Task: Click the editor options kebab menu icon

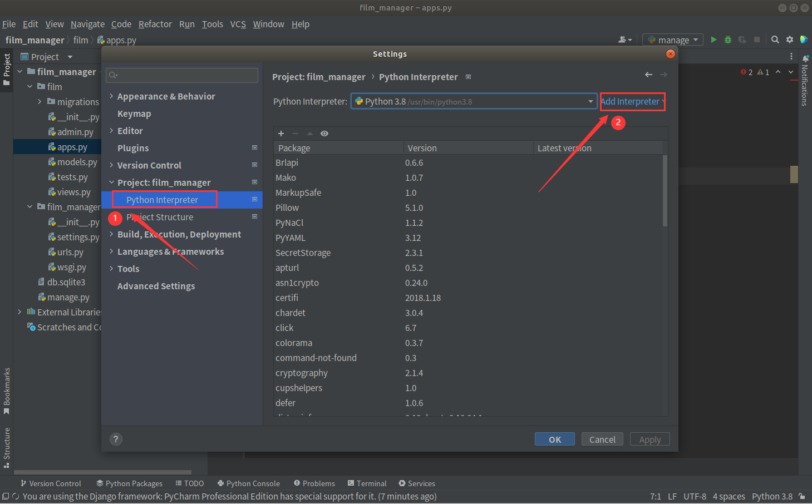Action: (791, 56)
